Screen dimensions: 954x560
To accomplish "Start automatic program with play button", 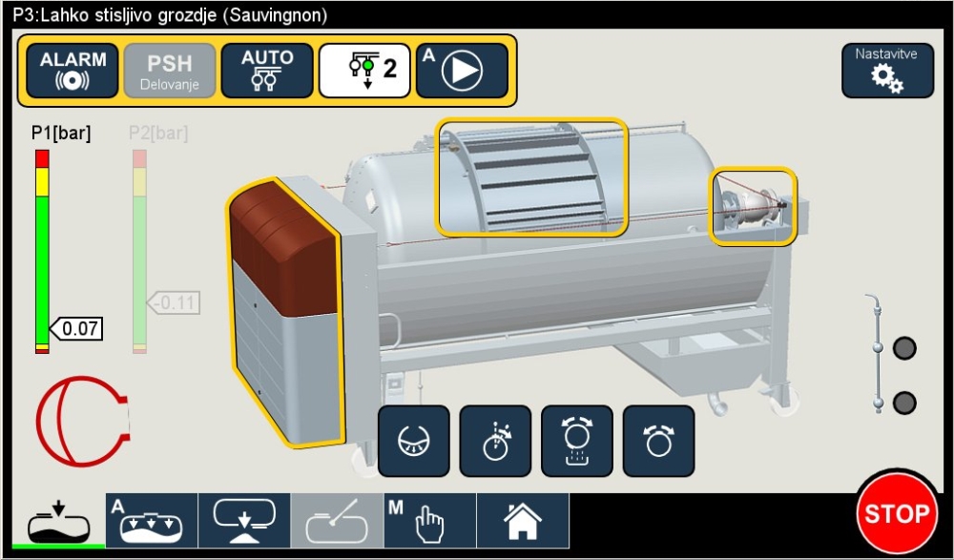I will 462,71.
